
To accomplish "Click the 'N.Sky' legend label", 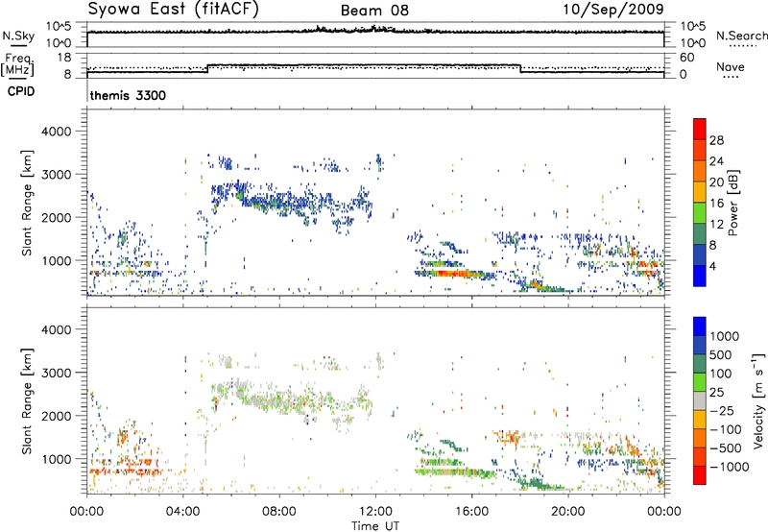I will click(x=18, y=36).
